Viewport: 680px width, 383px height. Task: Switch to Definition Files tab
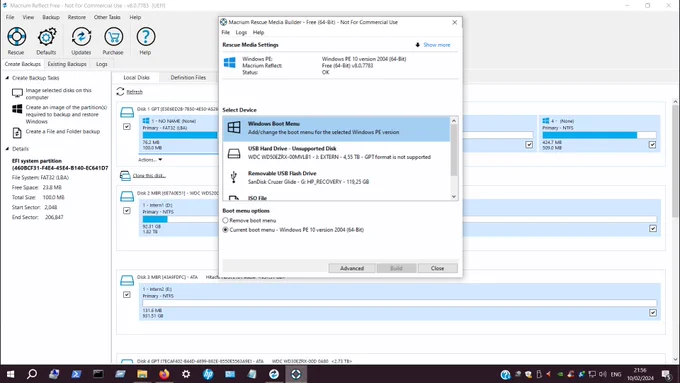coord(188,78)
